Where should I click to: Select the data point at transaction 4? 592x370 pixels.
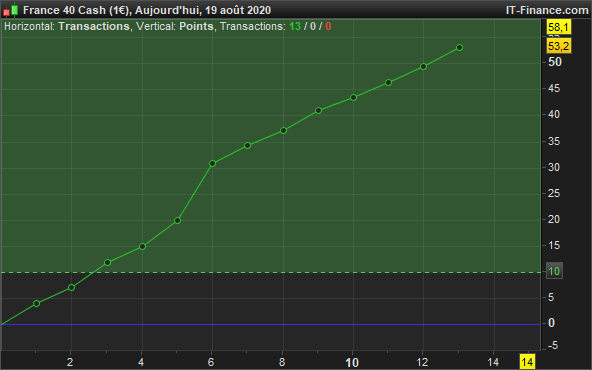[x=142, y=247]
